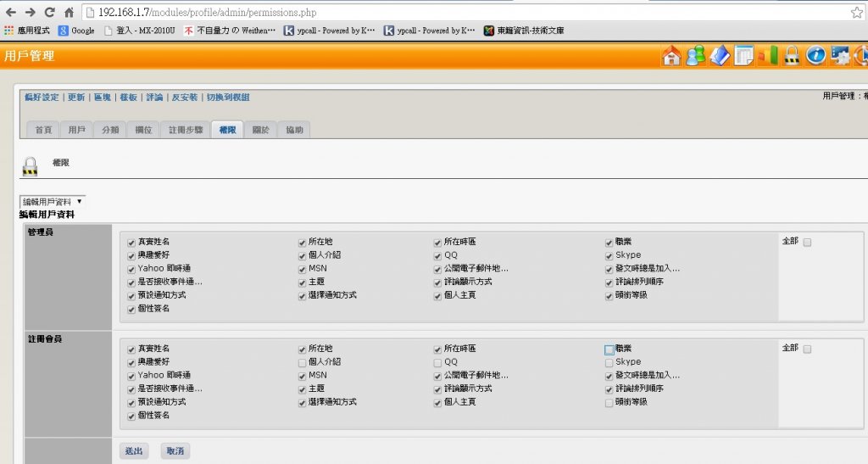The height and width of the screenshot is (464, 868).
Task: Click the 送出 submit button
Action: 133,450
